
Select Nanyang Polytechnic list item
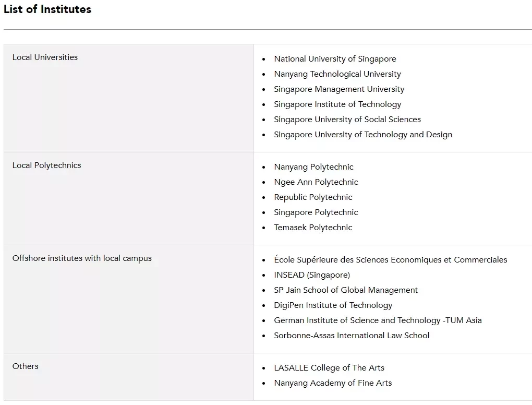tap(313, 167)
